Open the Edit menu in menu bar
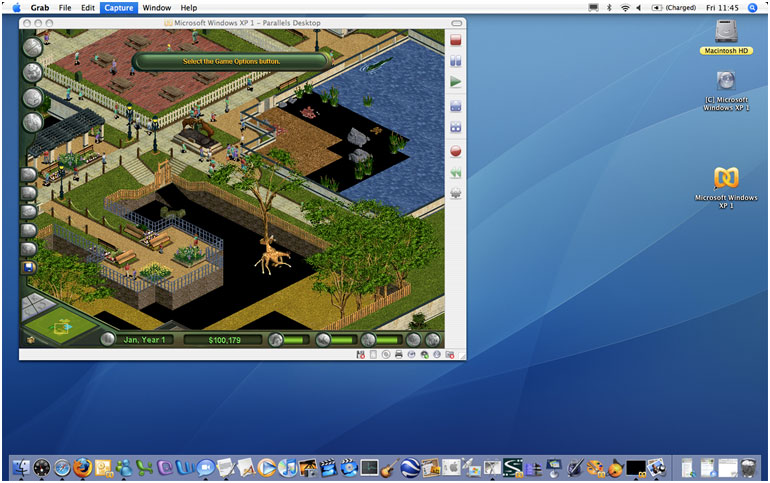 [88, 7]
